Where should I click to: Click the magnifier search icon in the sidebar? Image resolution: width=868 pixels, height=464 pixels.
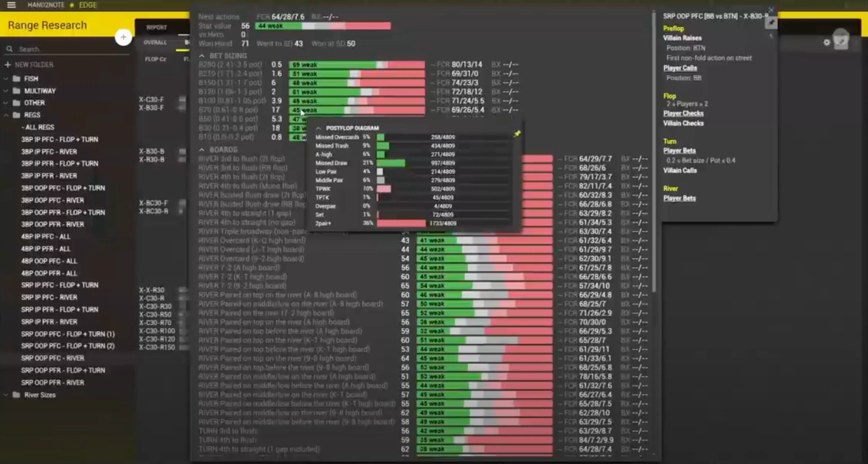click(x=9, y=49)
